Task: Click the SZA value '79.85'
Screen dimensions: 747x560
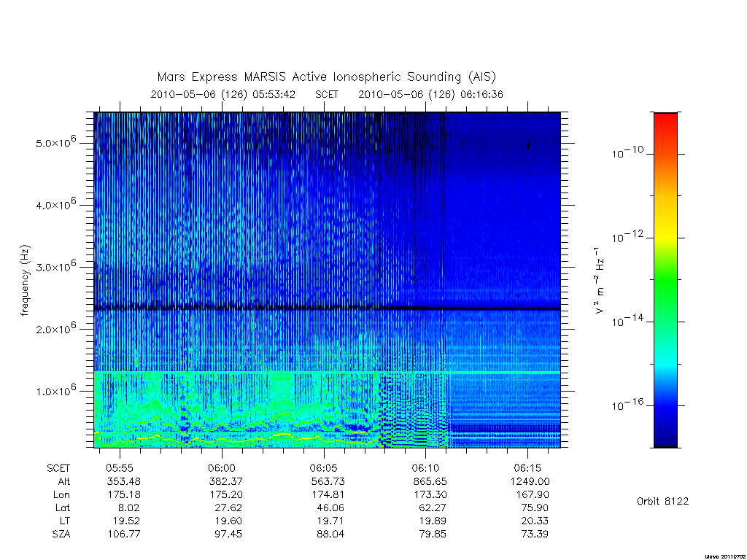Action: [x=433, y=534]
